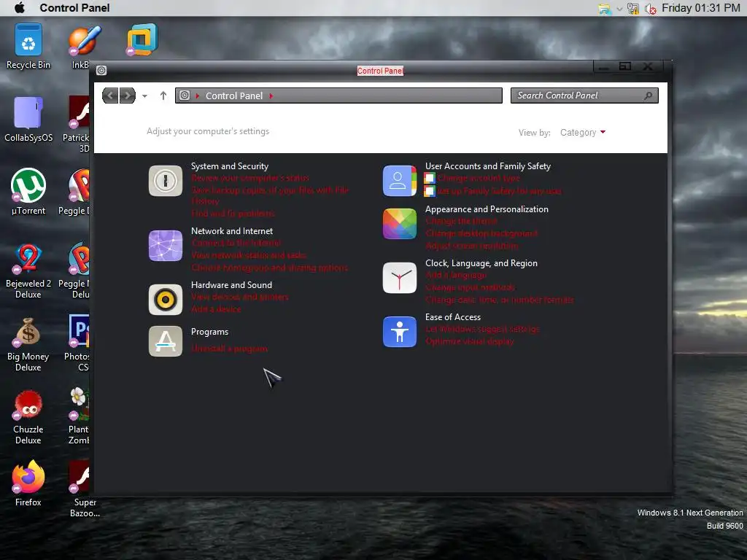Click Change the theme link
This screenshot has height=560, width=747.
(x=462, y=222)
